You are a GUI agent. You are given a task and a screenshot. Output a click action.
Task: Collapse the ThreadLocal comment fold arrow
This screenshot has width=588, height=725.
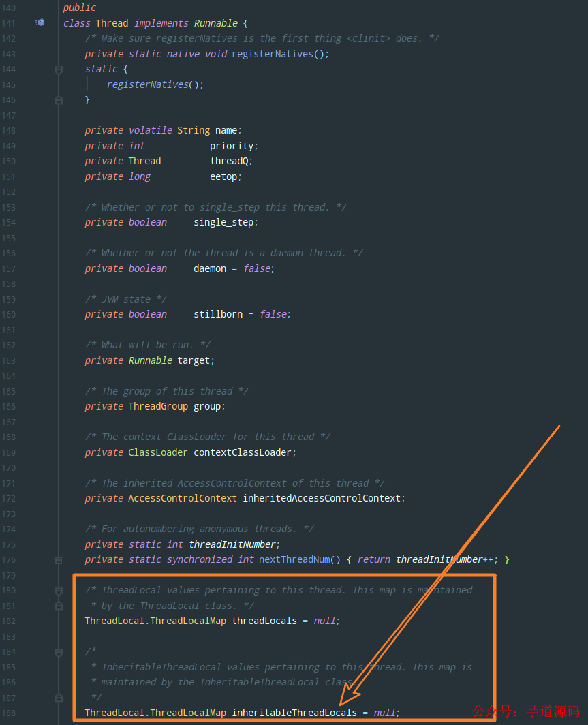58,590
